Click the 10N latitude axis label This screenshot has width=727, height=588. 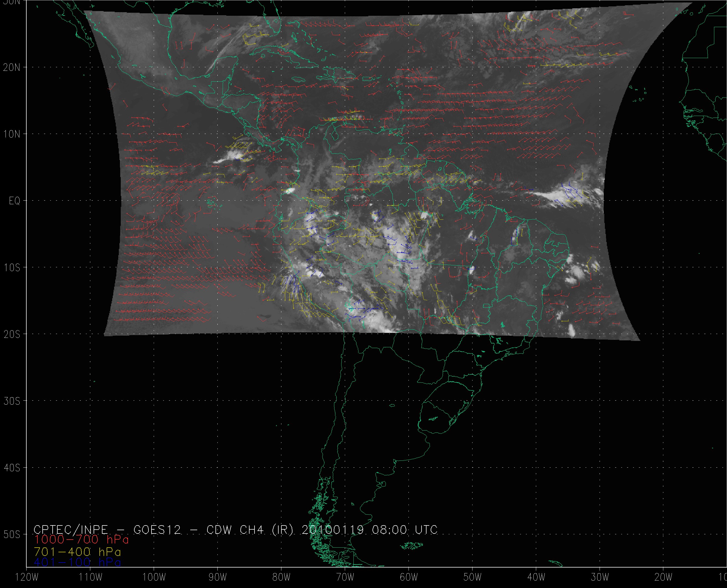[12, 134]
